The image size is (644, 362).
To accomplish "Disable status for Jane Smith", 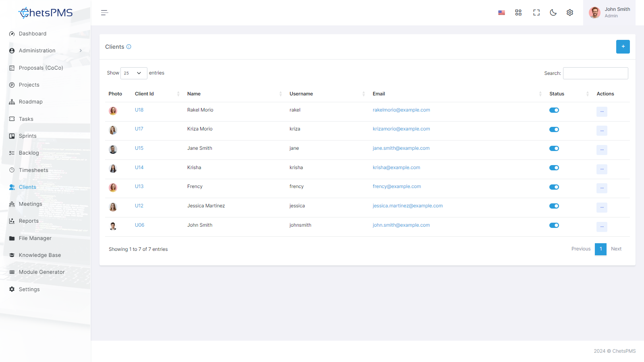I will pyautogui.click(x=554, y=149).
